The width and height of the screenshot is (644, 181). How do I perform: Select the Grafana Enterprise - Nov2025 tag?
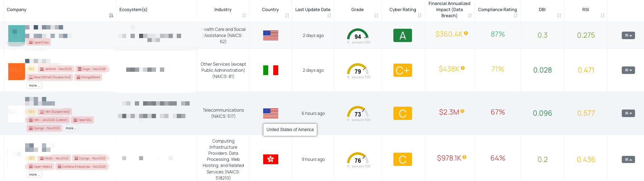click(x=82, y=167)
